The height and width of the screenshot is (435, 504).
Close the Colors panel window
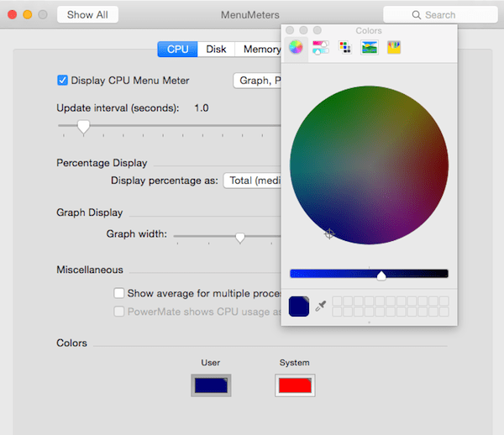tap(290, 30)
